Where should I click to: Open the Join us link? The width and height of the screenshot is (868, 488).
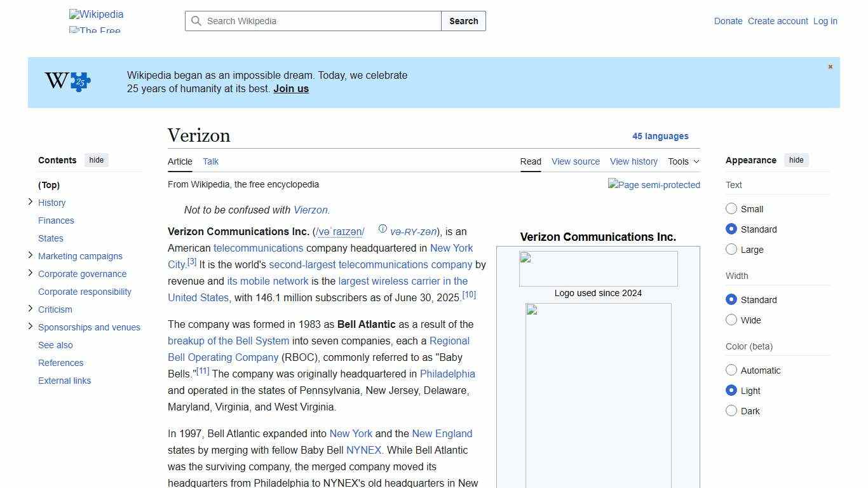290,88
